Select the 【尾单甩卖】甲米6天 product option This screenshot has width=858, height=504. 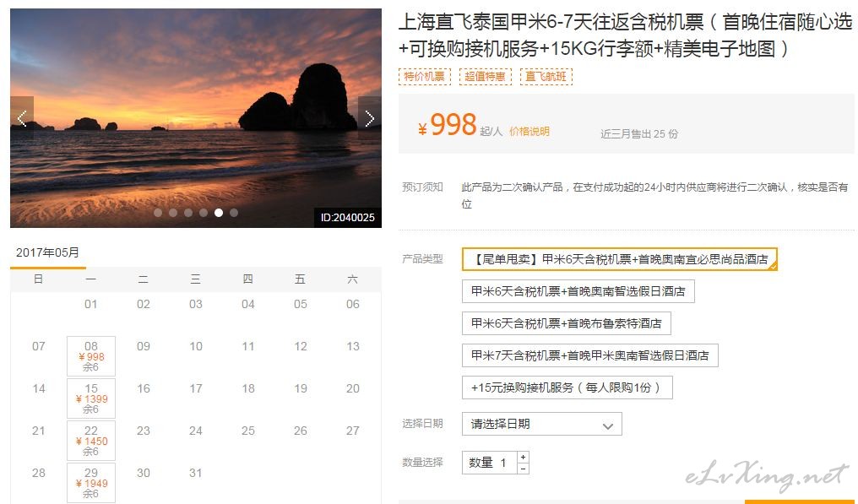click(619, 259)
